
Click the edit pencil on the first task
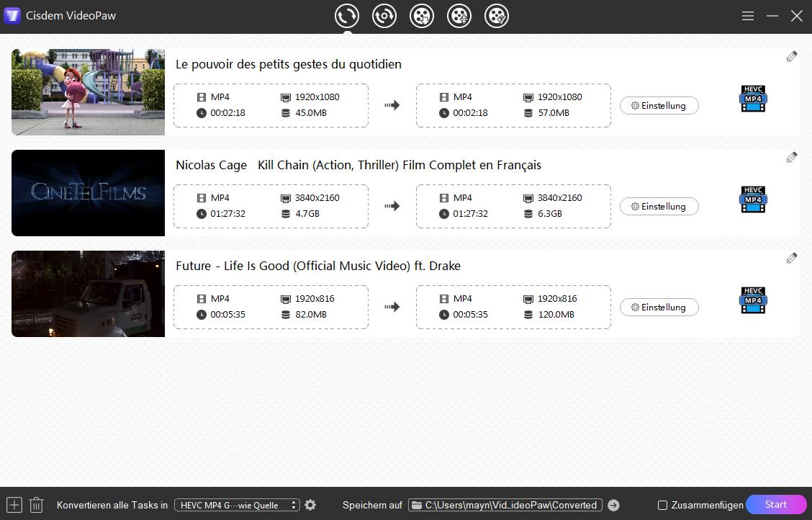coord(792,56)
